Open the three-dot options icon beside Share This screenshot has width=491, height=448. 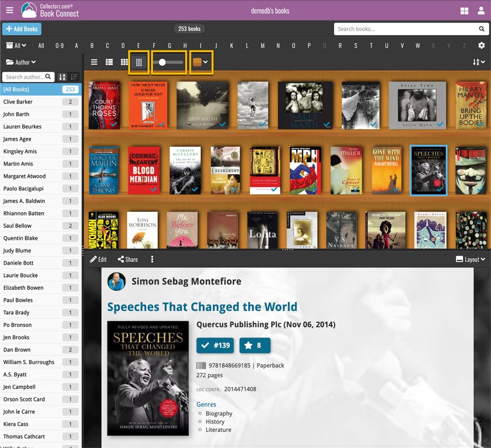point(152,259)
